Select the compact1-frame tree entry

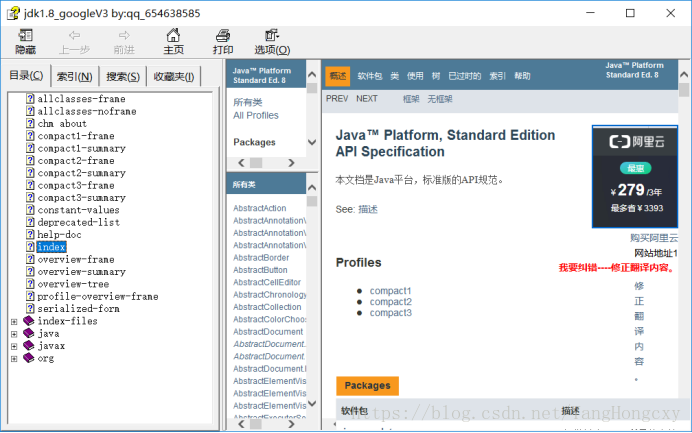pyautogui.click(x=75, y=136)
